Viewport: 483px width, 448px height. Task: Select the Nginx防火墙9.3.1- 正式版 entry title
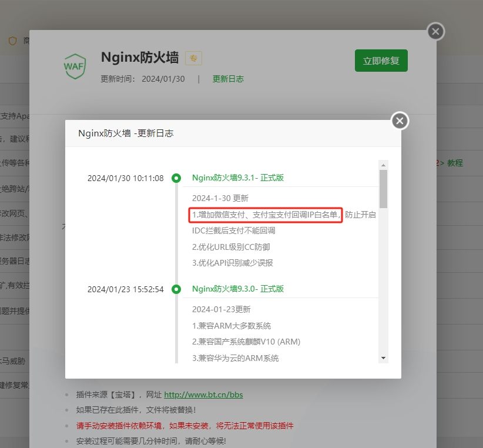pyautogui.click(x=238, y=178)
